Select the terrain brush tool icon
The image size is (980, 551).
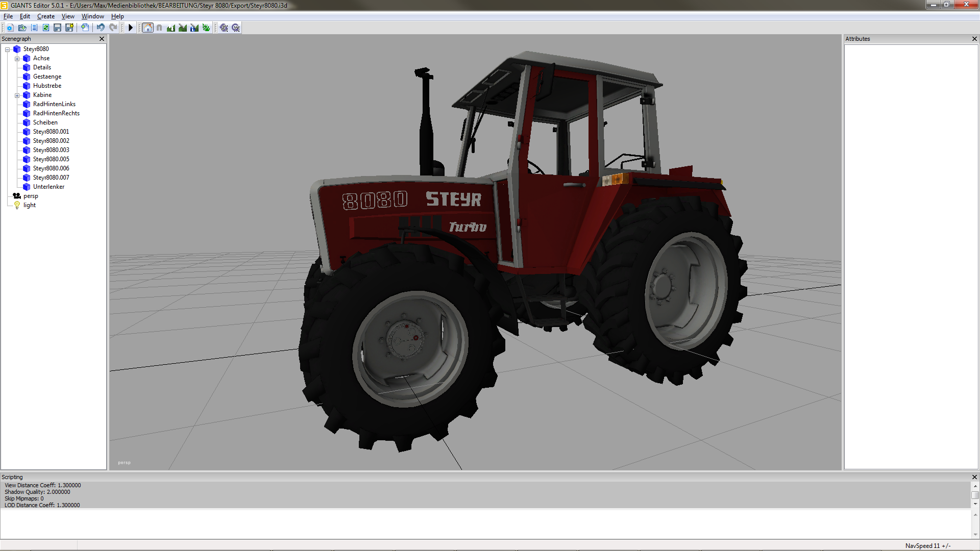pyautogui.click(x=183, y=28)
